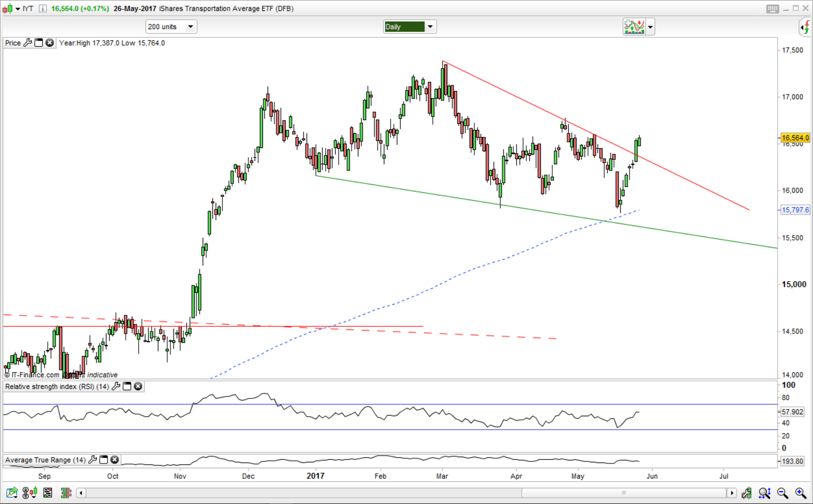Toggle maximize on the RSI panel
The height and width of the screenshot is (504, 813).
tap(127, 386)
